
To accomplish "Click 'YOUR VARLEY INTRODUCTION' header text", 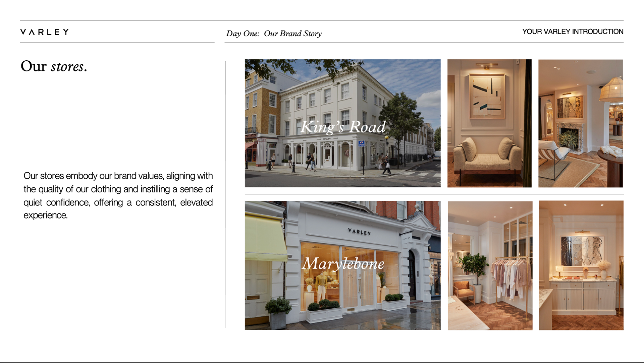I will pyautogui.click(x=573, y=32).
